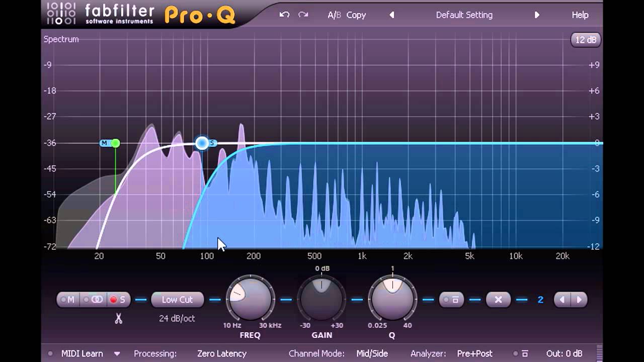Open the 24 dB/oct slope selector
Image resolution: width=644 pixels, height=362 pixels.
pos(177,318)
